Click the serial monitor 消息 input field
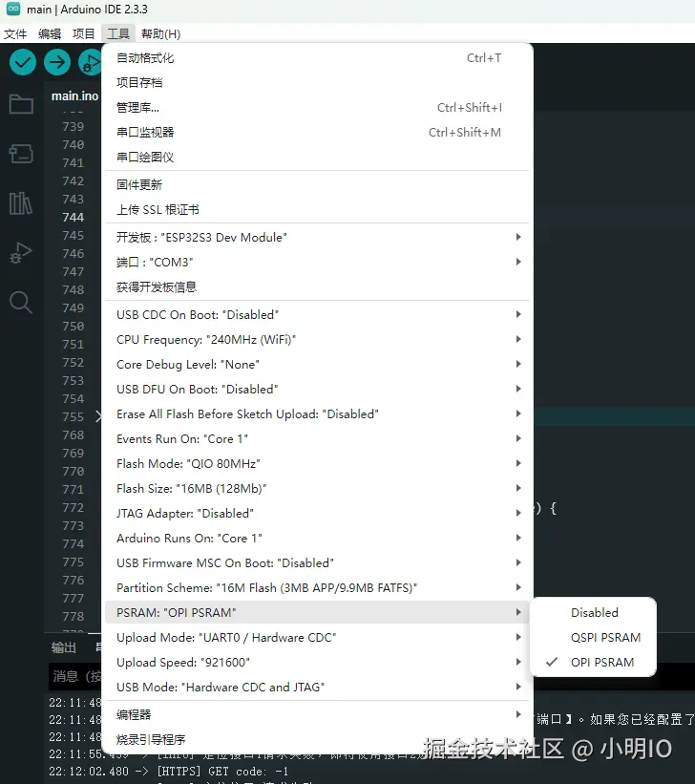The height and width of the screenshot is (784, 695). point(76,676)
